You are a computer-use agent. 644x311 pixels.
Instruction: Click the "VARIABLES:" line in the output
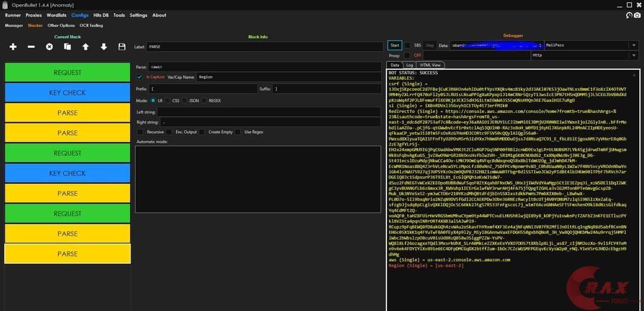click(x=402, y=78)
